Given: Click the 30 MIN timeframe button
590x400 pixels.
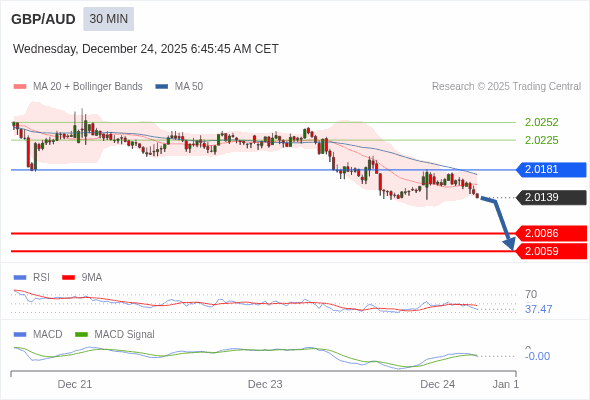Looking at the screenshot, I should [108, 19].
